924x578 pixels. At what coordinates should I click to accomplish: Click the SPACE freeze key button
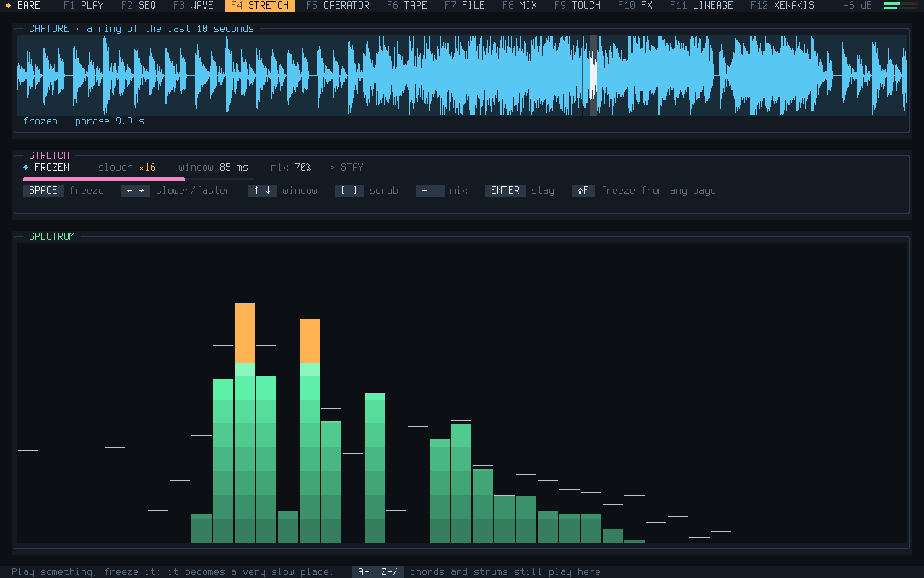click(43, 191)
